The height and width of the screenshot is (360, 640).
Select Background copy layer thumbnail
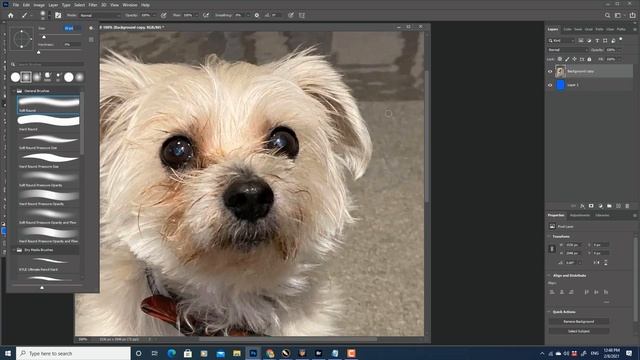tap(560, 71)
